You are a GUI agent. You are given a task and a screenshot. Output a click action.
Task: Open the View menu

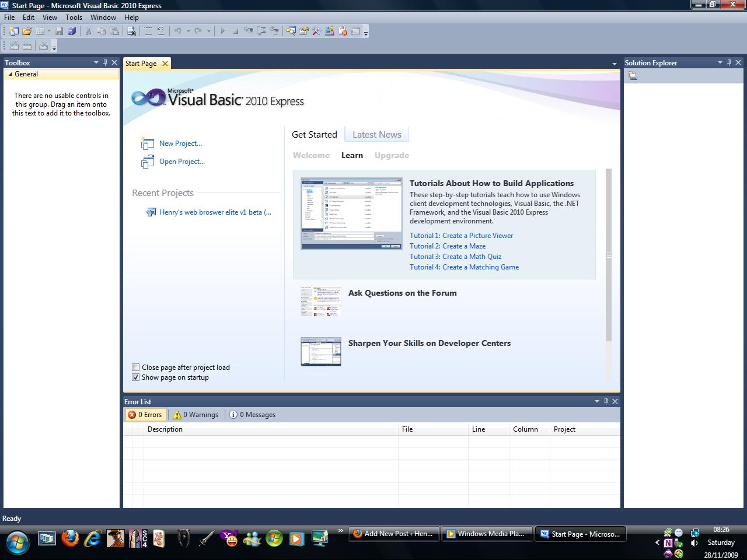coord(50,17)
